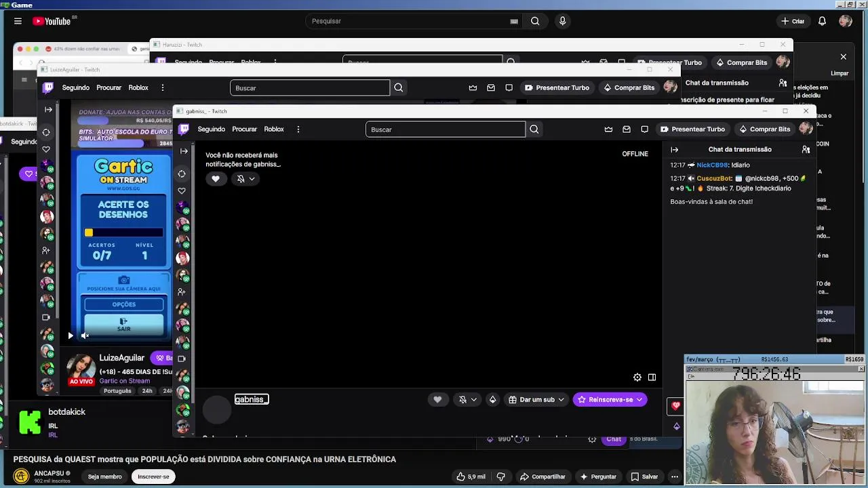Screen dimensions: 868x488
Task: Play the LuizeAguilar stream
Action: (71, 335)
